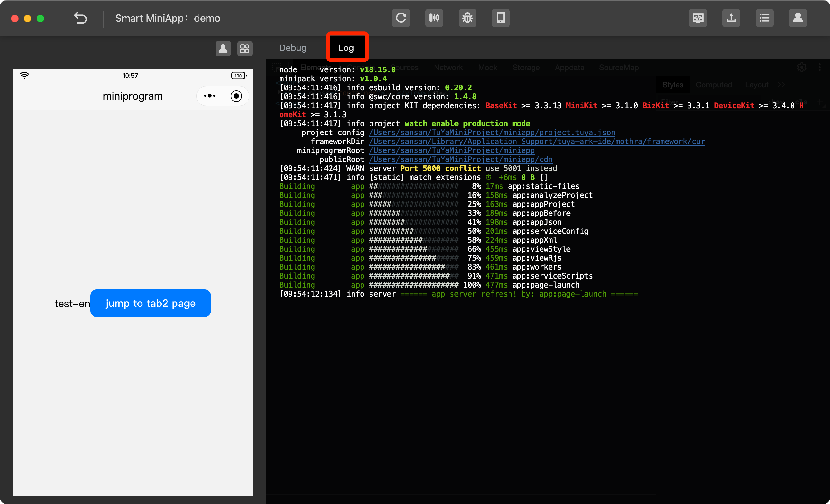Click the mobile device preview icon
This screenshot has width=830, height=504.
[x=500, y=18]
